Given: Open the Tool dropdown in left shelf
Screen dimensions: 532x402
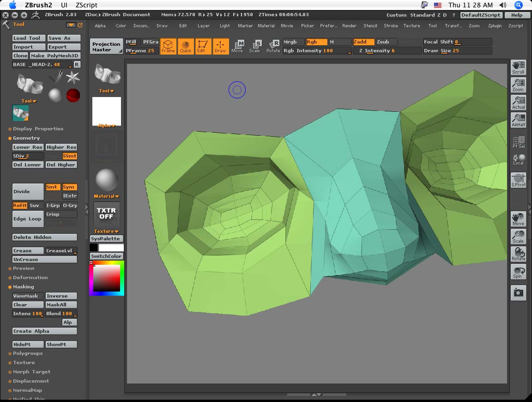Looking at the screenshot, I should tap(107, 91).
